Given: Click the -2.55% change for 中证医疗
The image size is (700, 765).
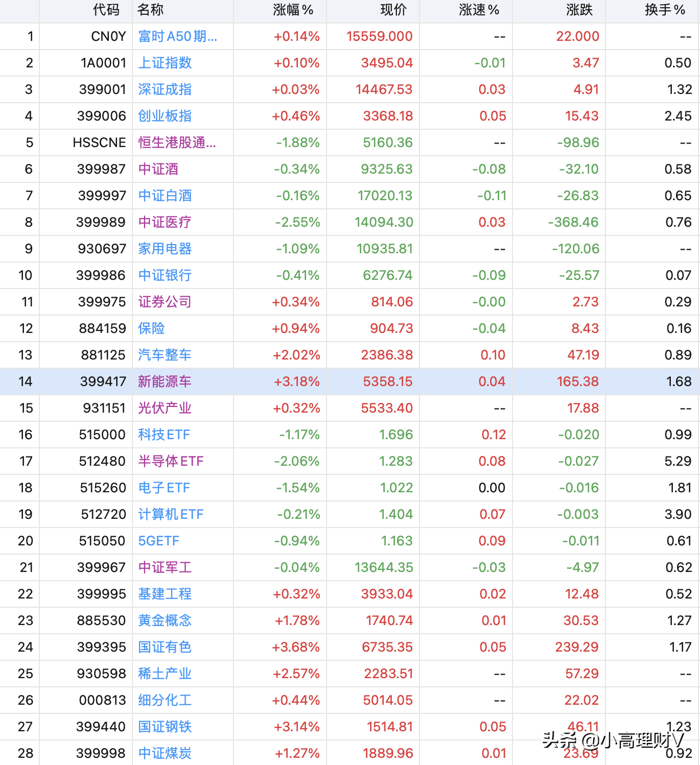Looking at the screenshot, I should (297, 222).
